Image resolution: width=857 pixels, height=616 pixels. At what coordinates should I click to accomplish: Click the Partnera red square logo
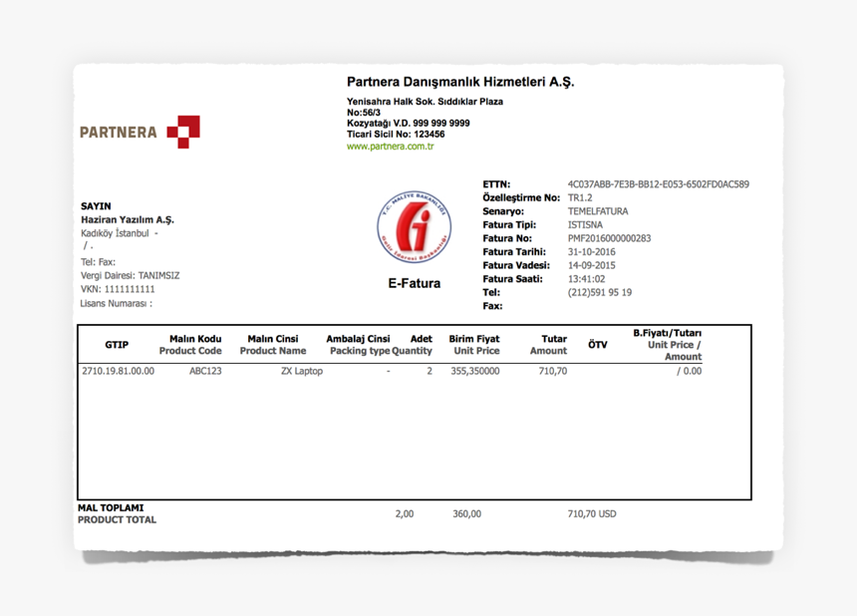coord(183,132)
